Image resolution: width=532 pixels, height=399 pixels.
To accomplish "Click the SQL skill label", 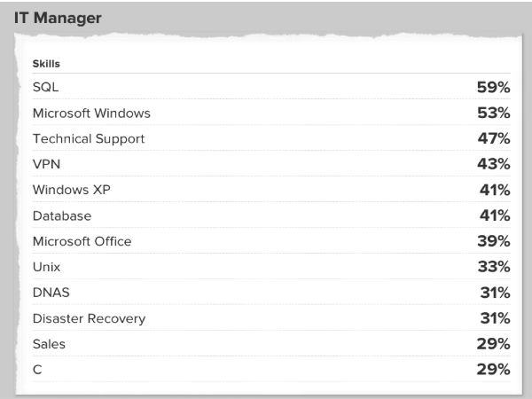I will click(x=45, y=88).
